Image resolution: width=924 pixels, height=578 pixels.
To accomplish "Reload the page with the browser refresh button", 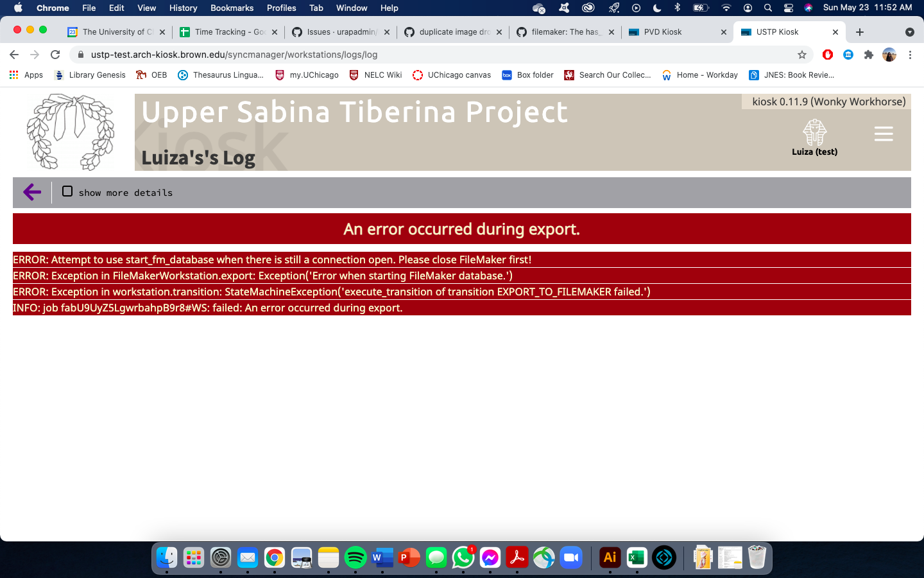I will pyautogui.click(x=55, y=55).
